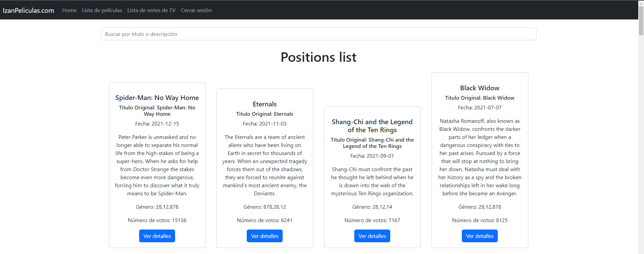
Task: Click Cerrar sesión to log out
Action: pyautogui.click(x=196, y=10)
